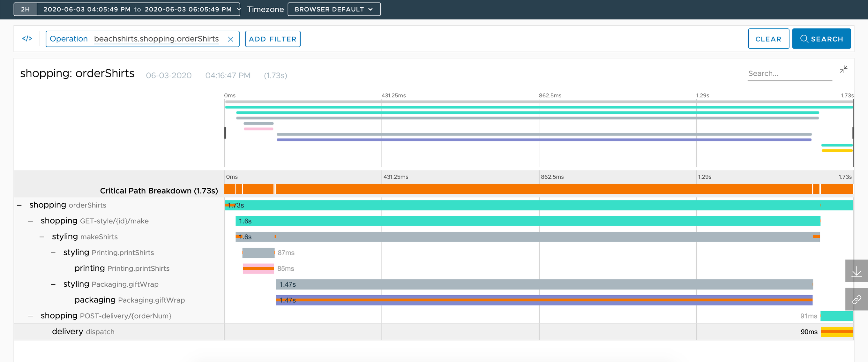Click the pink printing line in minimap
This screenshot has width=868, height=362.
[x=258, y=129]
